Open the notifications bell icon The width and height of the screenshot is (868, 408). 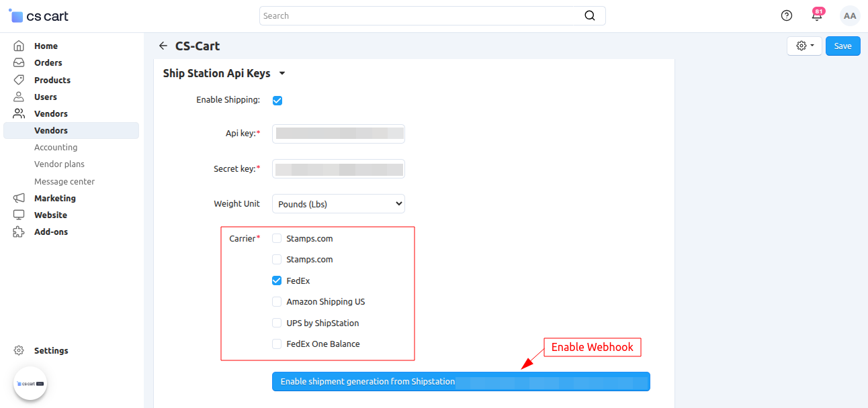[x=817, y=16]
